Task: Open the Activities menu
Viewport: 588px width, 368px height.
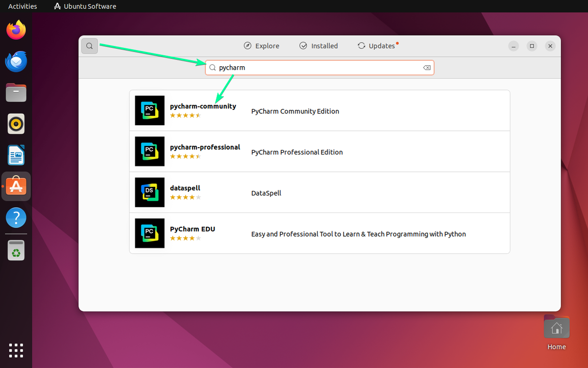Action: click(23, 6)
